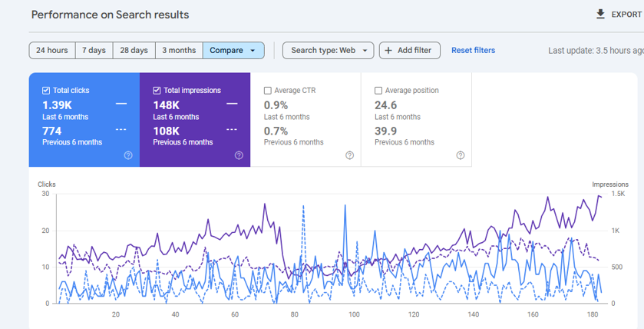Open the Compare dropdown arrow
The width and height of the screenshot is (644, 329).
tap(253, 51)
